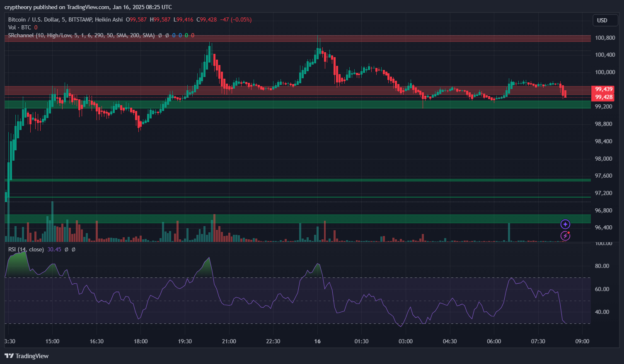Click the bold 16 date label
This screenshot has height=364, width=624.
click(317, 341)
